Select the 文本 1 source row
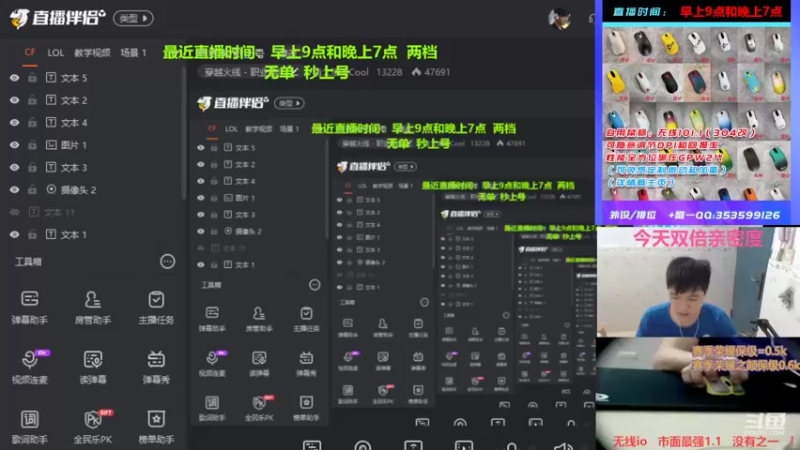800x450 pixels. point(93,235)
